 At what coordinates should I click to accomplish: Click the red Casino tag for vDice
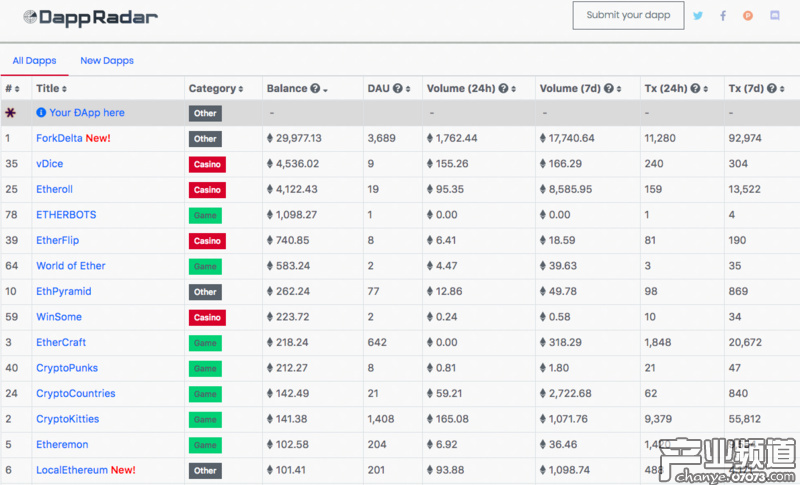point(207,164)
